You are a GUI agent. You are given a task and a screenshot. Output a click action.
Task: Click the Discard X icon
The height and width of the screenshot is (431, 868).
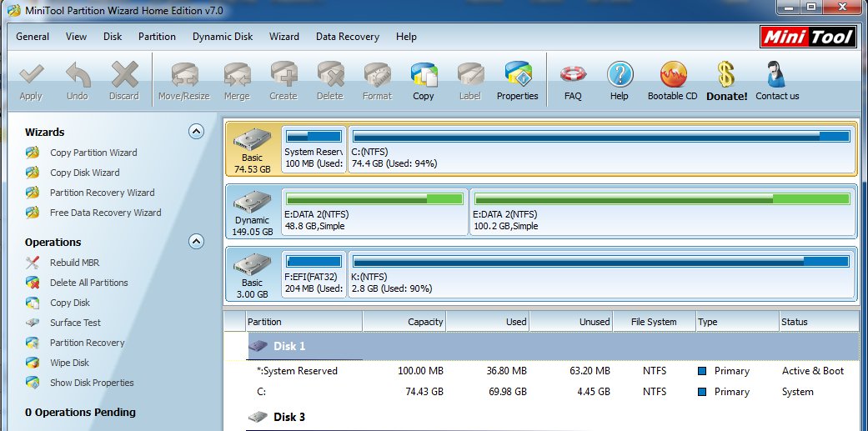click(x=124, y=75)
